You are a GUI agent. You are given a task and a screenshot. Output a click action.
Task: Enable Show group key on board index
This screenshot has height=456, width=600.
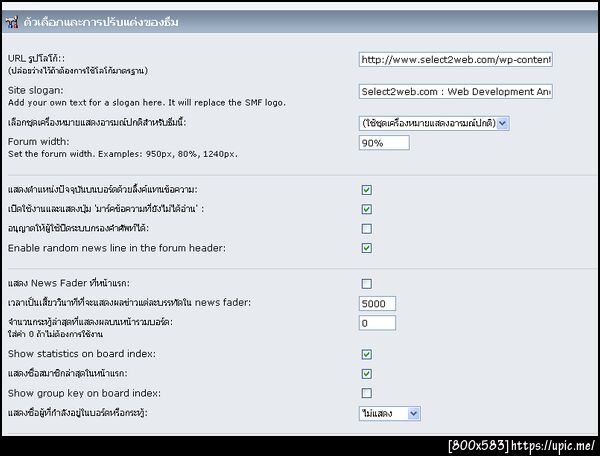(367, 393)
